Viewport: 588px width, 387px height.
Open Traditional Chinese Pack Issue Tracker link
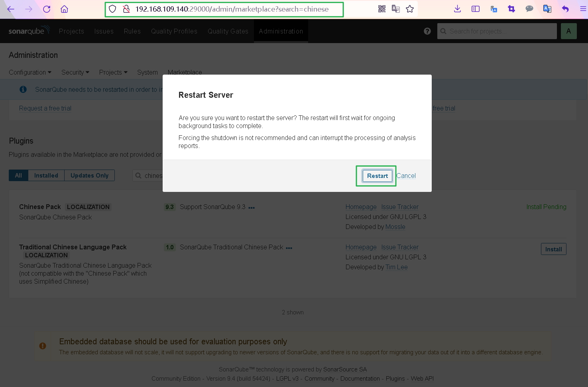(400, 247)
